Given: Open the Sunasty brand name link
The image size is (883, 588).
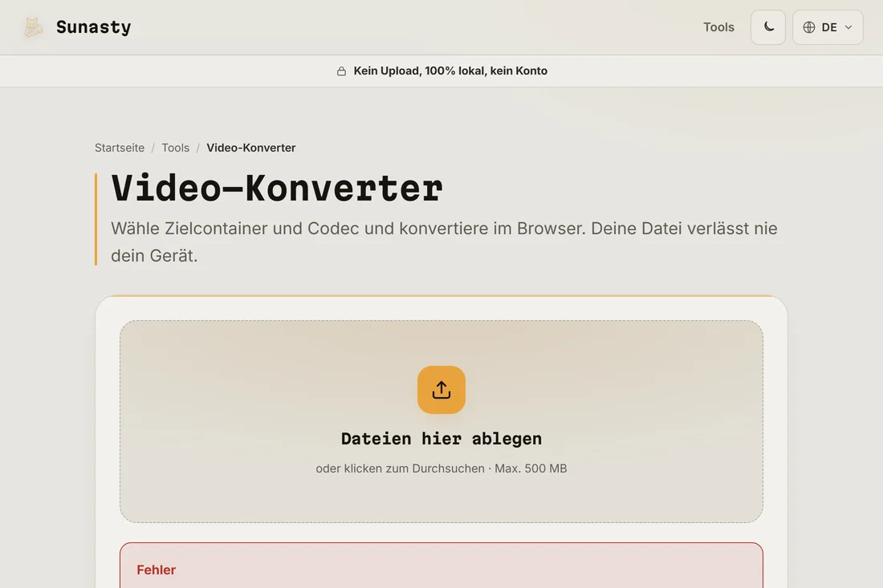Looking at the screenshot, I should [93, 27].
